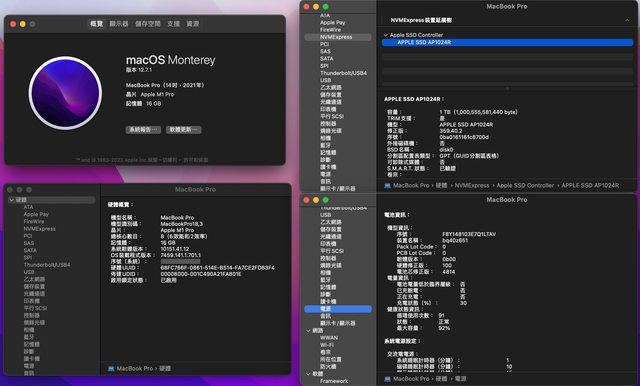Select Apple Pay in the 硬體概覽 window sidebar

click(36, 214)
